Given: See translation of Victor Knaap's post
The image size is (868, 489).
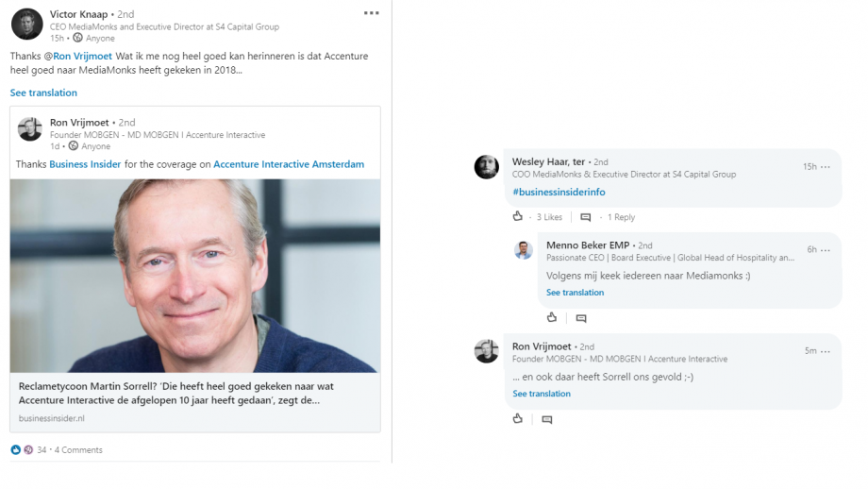Looking at the screenshot, I should click(43, 93).
